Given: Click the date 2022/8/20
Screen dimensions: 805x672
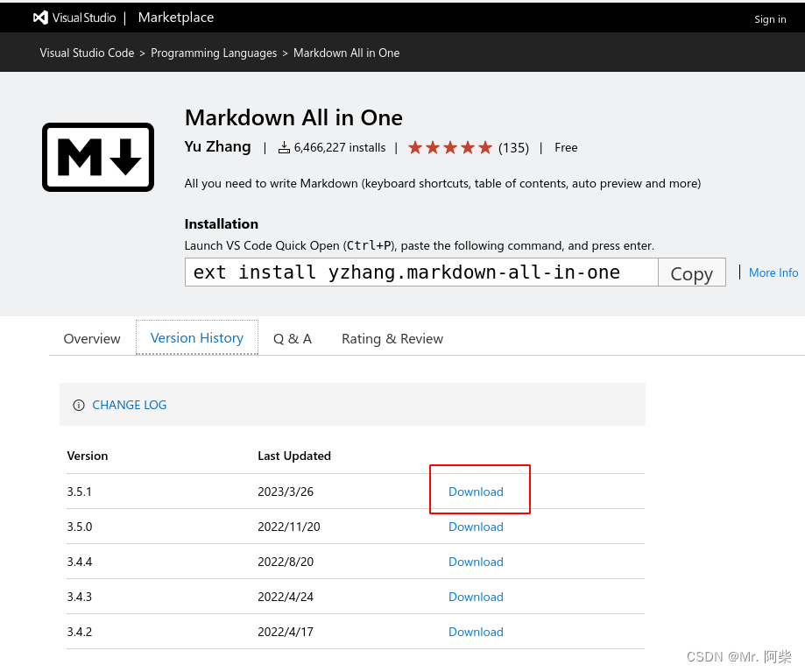Looking at the screenshot, I should (286, 562).
